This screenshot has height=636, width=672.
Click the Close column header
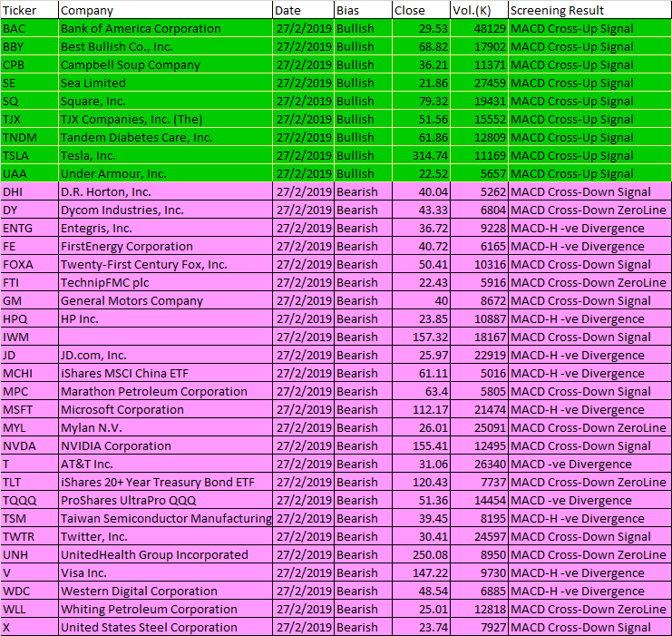(x=421, y=10)
